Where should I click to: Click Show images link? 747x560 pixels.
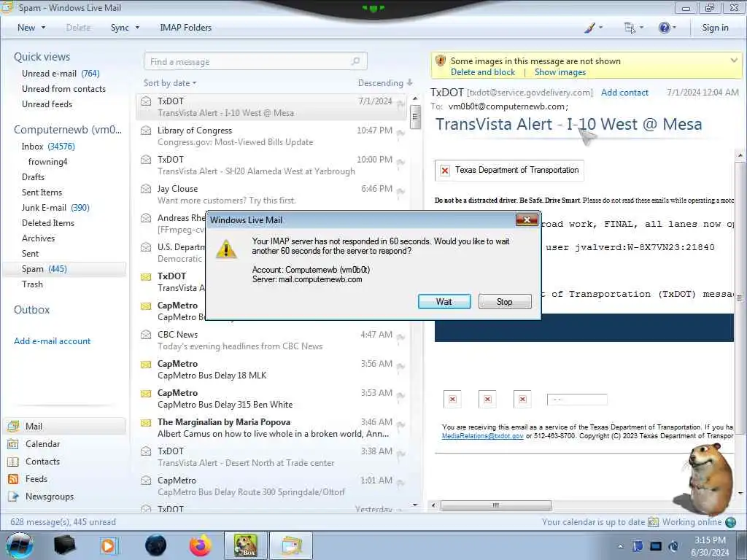[x=560, y=72]
